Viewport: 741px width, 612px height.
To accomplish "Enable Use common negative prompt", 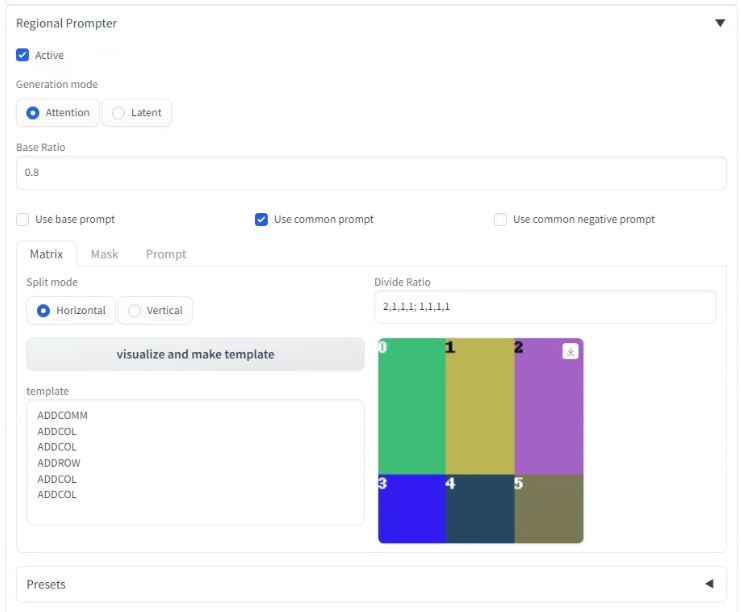I will click(500, 219).
